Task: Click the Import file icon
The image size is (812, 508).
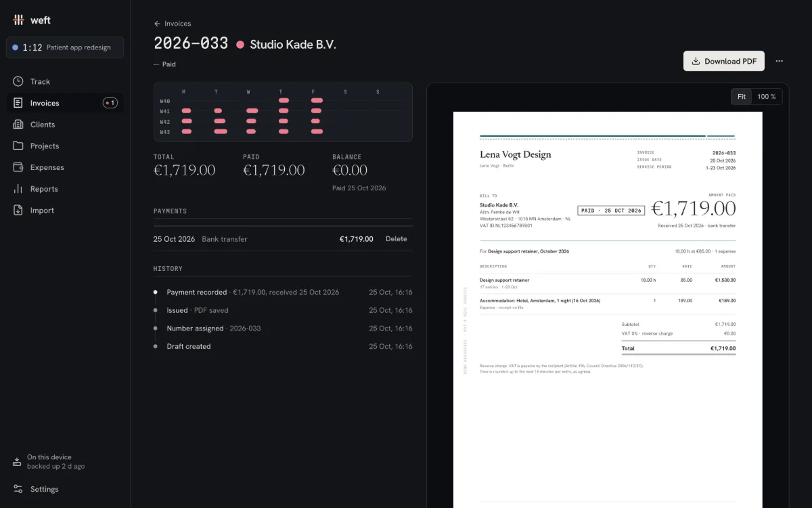Action: (x=18, y=211)
